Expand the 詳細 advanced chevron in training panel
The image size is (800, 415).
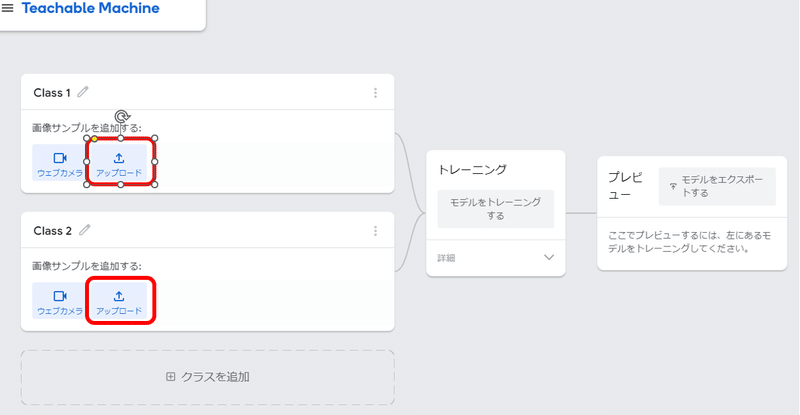point(548,257)
